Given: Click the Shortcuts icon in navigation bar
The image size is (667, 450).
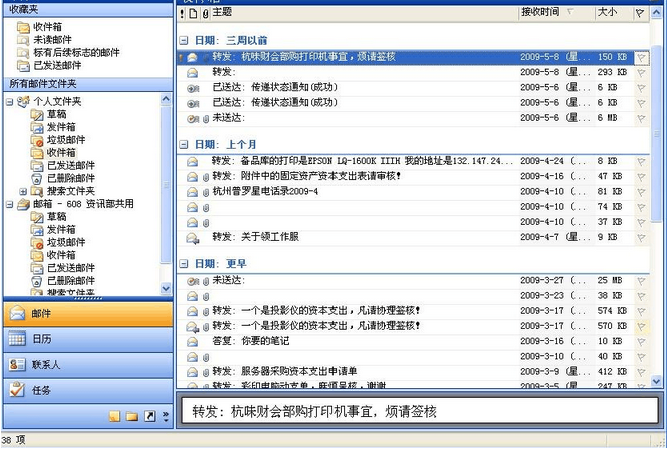Looking at the screenshot, I should tap(149, 416).
